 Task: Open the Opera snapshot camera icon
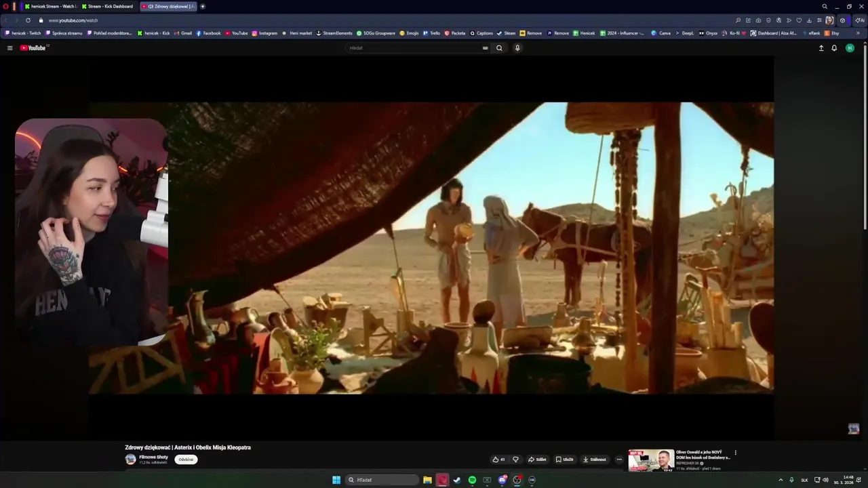[x=758, y=20]
